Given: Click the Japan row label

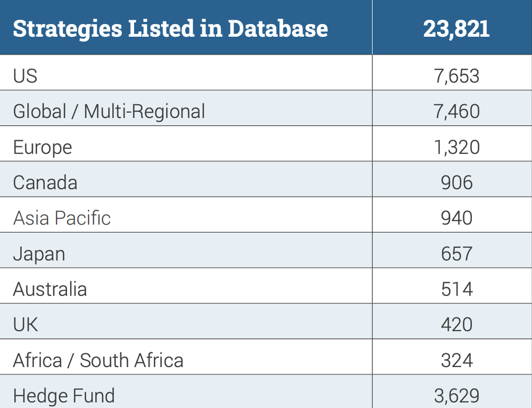Looking at the screenshot, I should tap(39, 254).
